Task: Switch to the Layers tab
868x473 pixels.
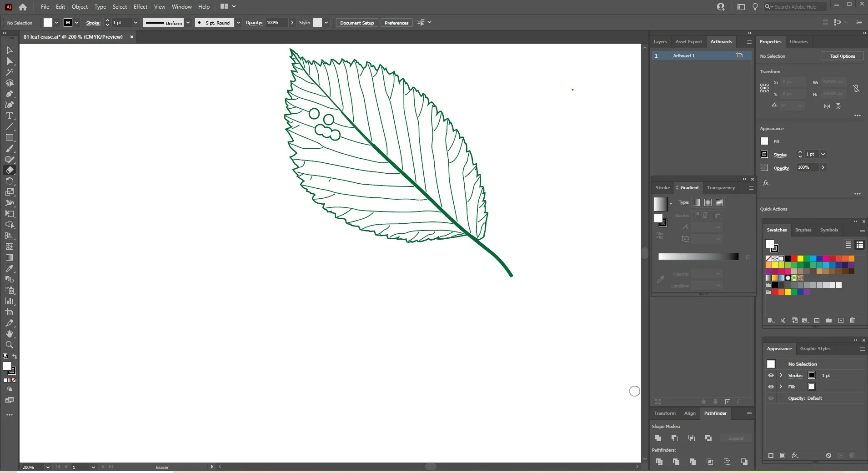Action: coord(660,42)
